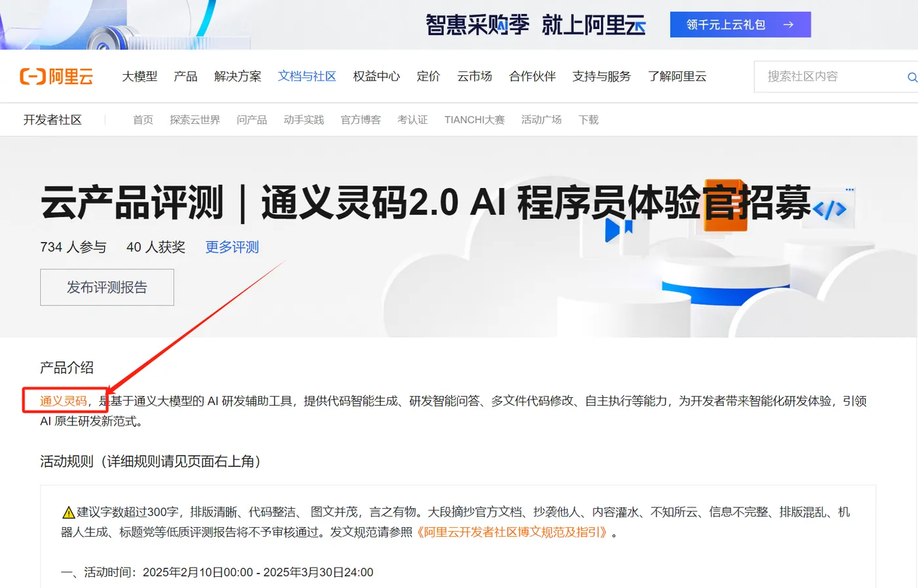Image resolution: width=918 pixels, height=588 pixels.
Task: Switch to the 动手实践 tab
Action: (x=304, y=120)
